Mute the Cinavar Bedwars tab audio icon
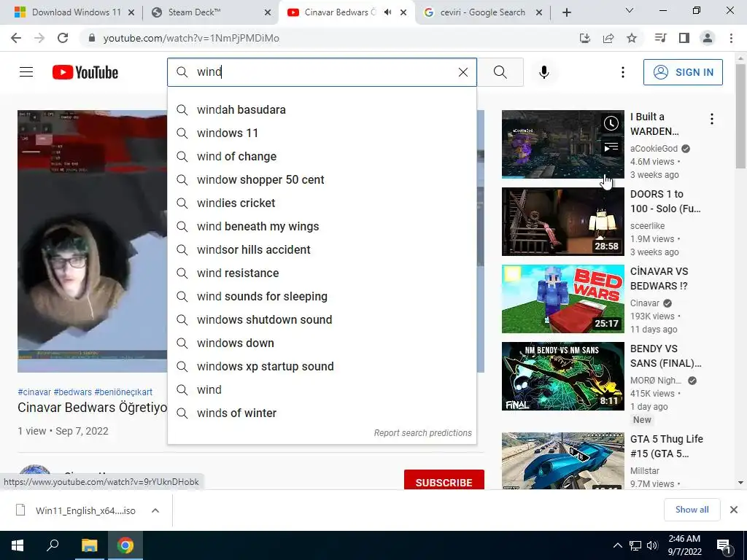This screenshot has height=560, width=747. (388, 12)
